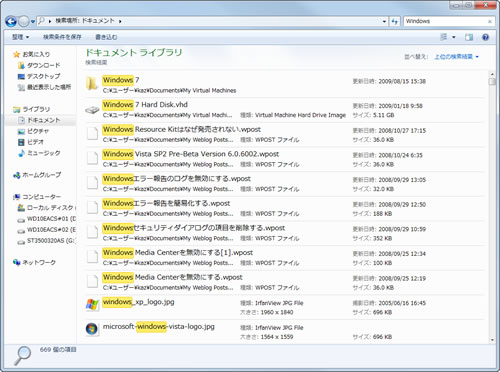500x372 pixels.
Task: Click Windows 7 folder path text
Action: click(x=169, y=91)
